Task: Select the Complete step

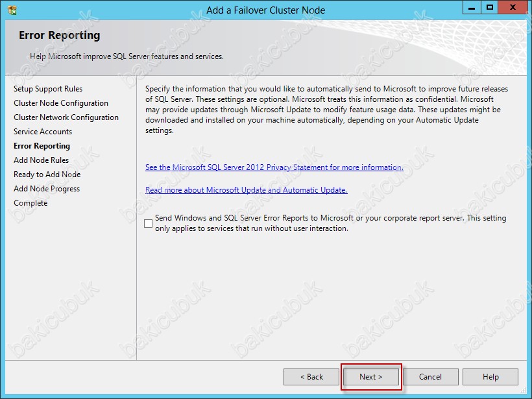Action: point(30,203)
